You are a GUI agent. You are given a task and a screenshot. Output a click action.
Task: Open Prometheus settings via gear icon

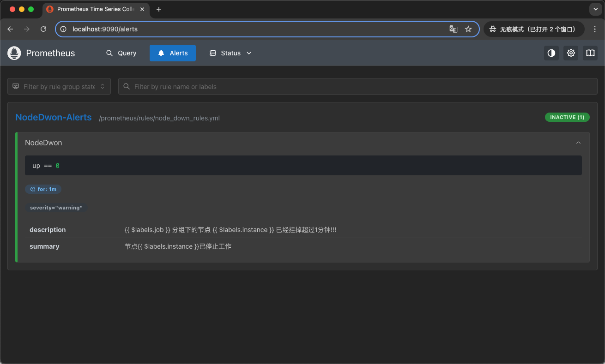tap(570, 53)
